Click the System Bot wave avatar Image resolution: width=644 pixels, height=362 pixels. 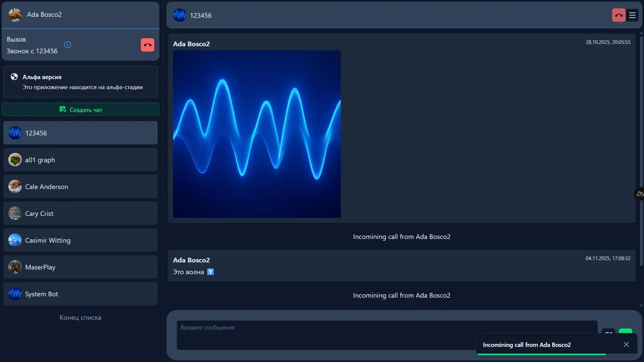pyautogui.click(x=14, y=294)
